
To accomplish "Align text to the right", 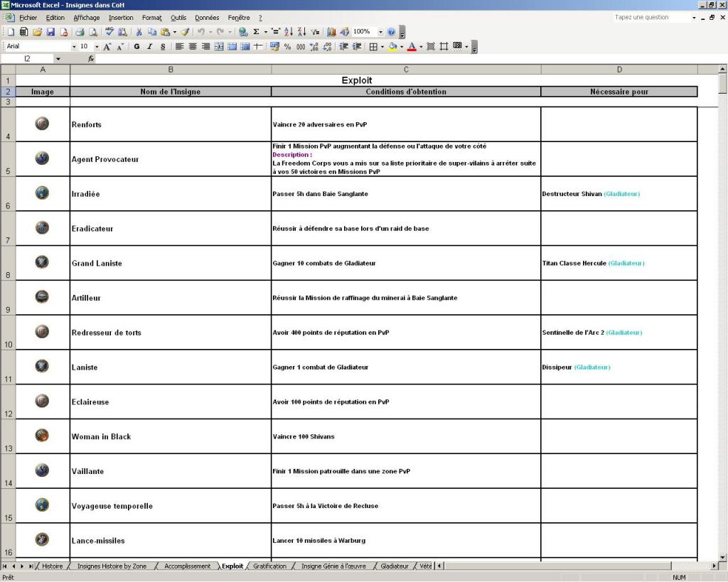I will (205, 46).
